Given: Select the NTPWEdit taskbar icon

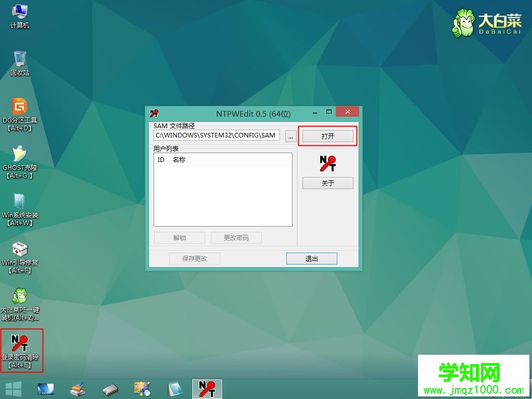Looking at the screenshot, I should [x=207, y=389].
